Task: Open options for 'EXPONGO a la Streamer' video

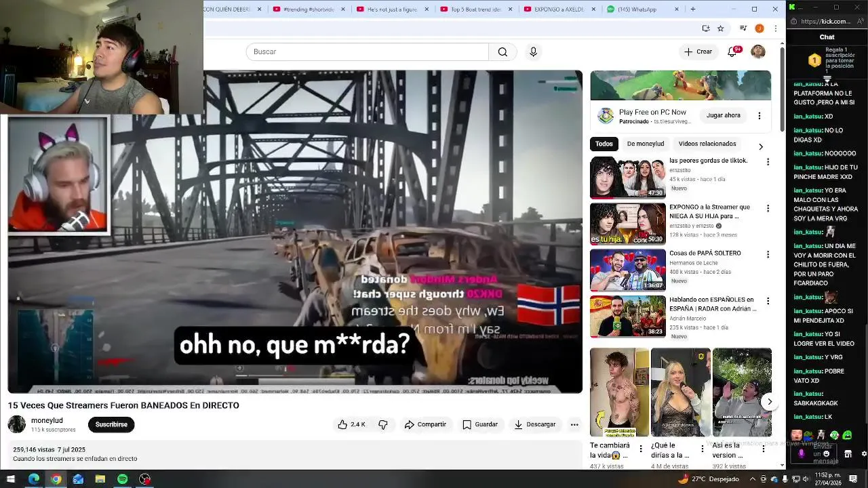Action: (x=768, y=208)
